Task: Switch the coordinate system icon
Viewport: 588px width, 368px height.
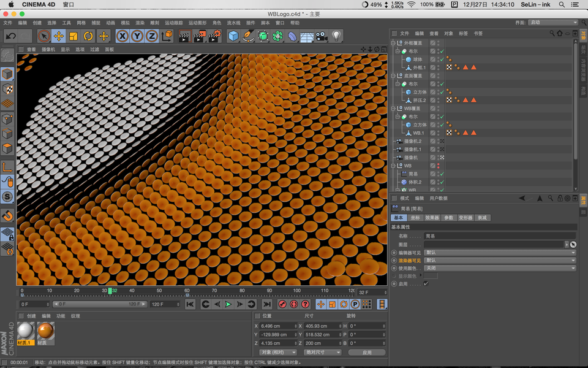Action: coord(167,36)
